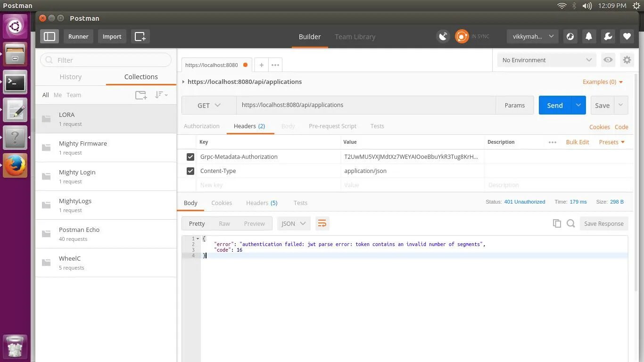
Task: Open the Postman Echo collection
Action: (106, 234)
